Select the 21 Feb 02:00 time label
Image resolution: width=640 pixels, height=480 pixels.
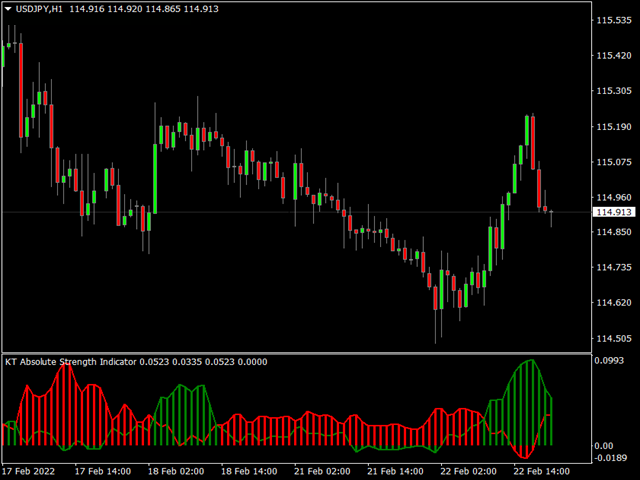click(322, 471)
